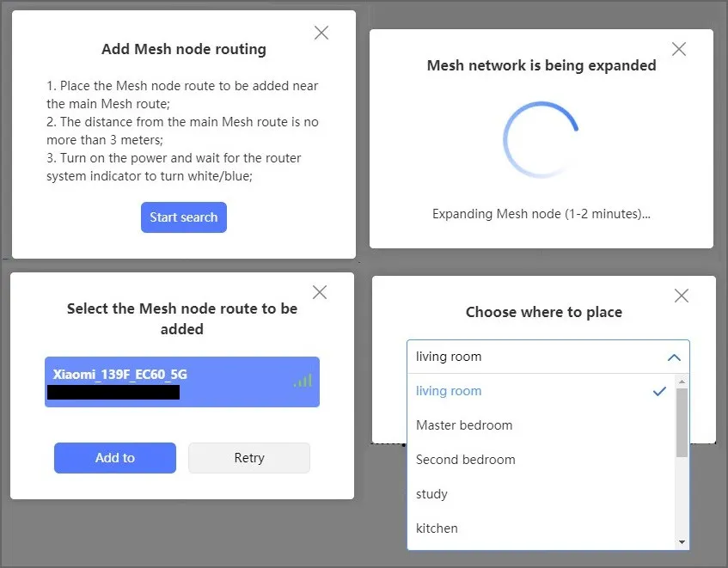The image size is (728, 568).
Task: Select kitchen in the dropdown list
Action: 437,528
